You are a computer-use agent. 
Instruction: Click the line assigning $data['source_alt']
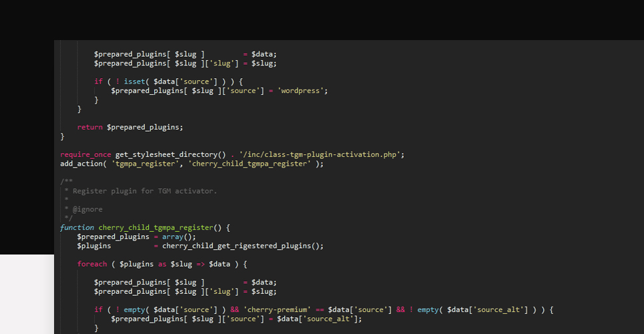coord(236,319)
